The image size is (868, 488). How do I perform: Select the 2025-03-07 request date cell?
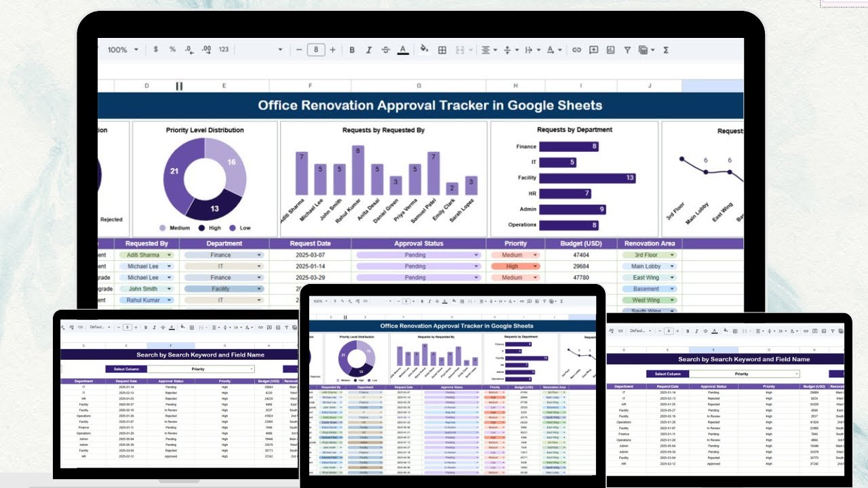tap(310, 255)
